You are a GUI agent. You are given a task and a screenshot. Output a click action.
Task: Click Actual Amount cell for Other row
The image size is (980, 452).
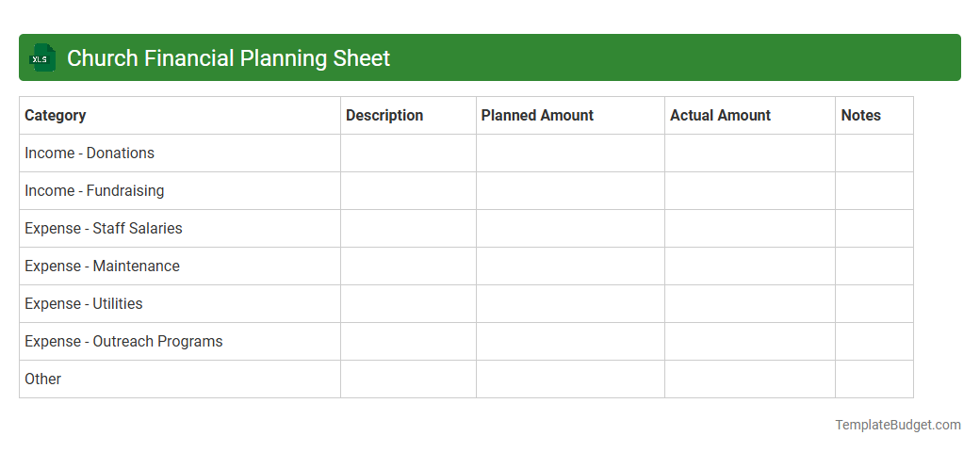(750, 379)
